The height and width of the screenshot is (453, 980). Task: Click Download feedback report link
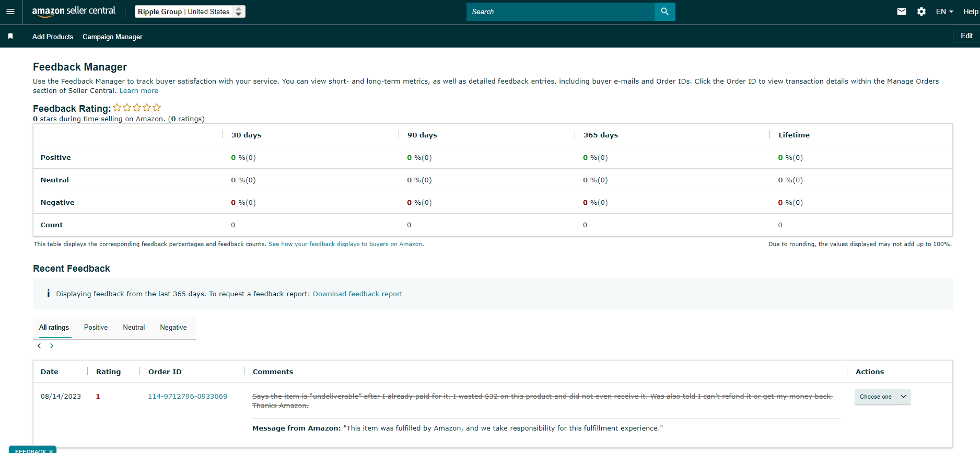tap(358, 294)
